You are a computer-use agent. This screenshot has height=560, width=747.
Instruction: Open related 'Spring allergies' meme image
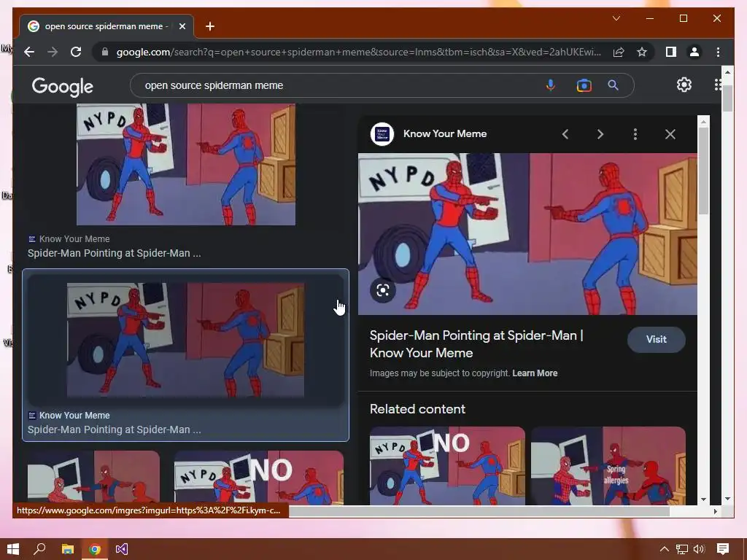click(608, 466)
